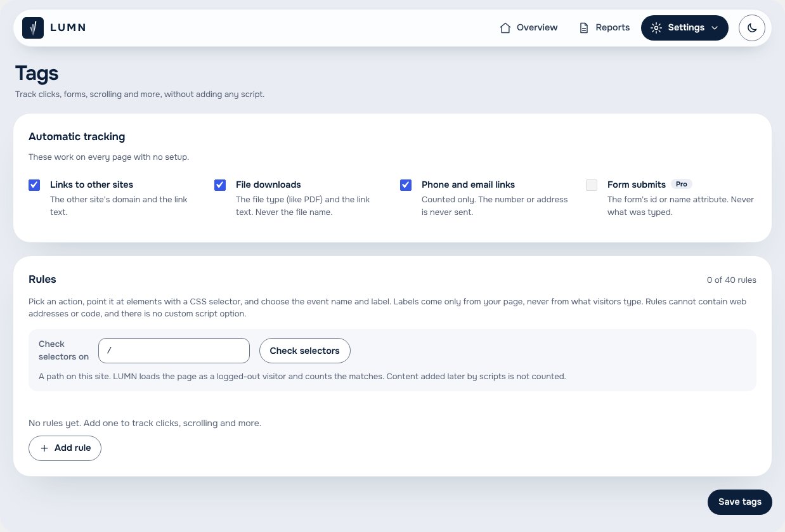
Task: Save the tags
Action: point(739,502)
